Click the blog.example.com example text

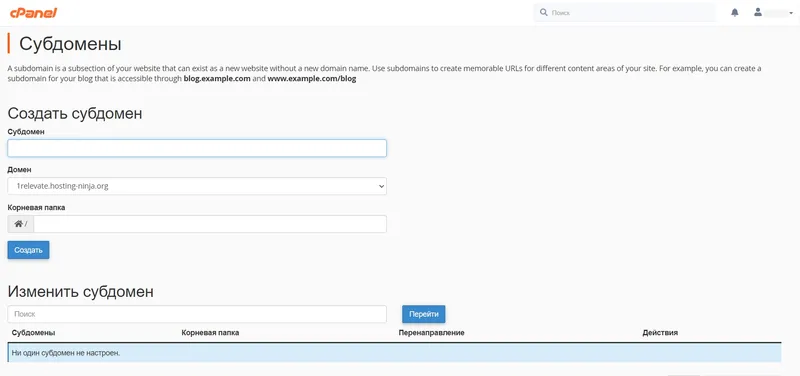[217, 79]
